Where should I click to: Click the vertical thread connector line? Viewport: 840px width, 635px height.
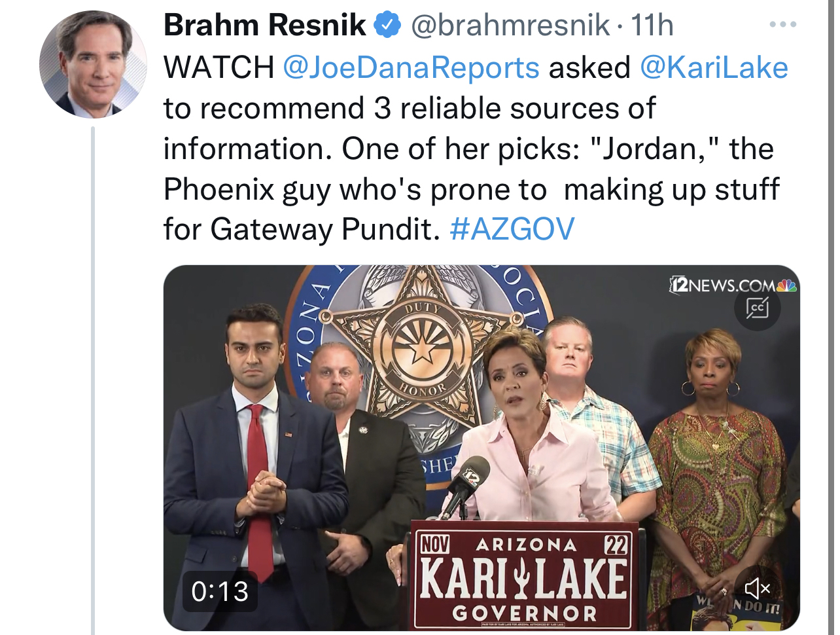tap(93, 380)
